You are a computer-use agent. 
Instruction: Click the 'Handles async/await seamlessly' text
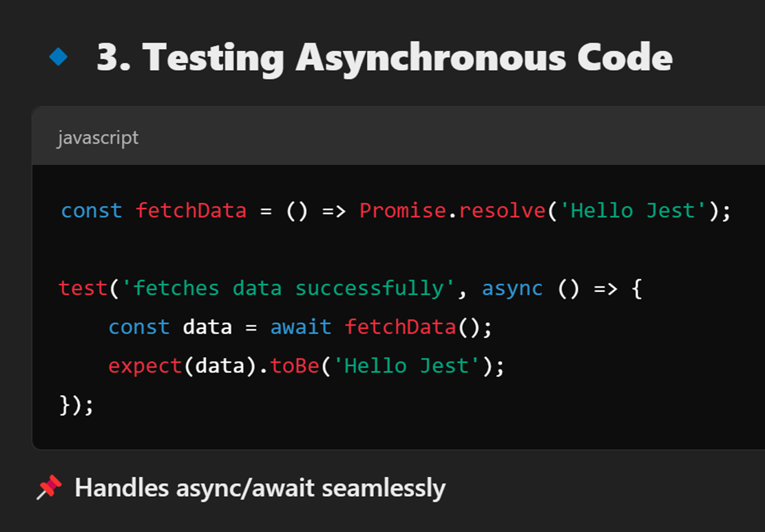pos(260,488)
